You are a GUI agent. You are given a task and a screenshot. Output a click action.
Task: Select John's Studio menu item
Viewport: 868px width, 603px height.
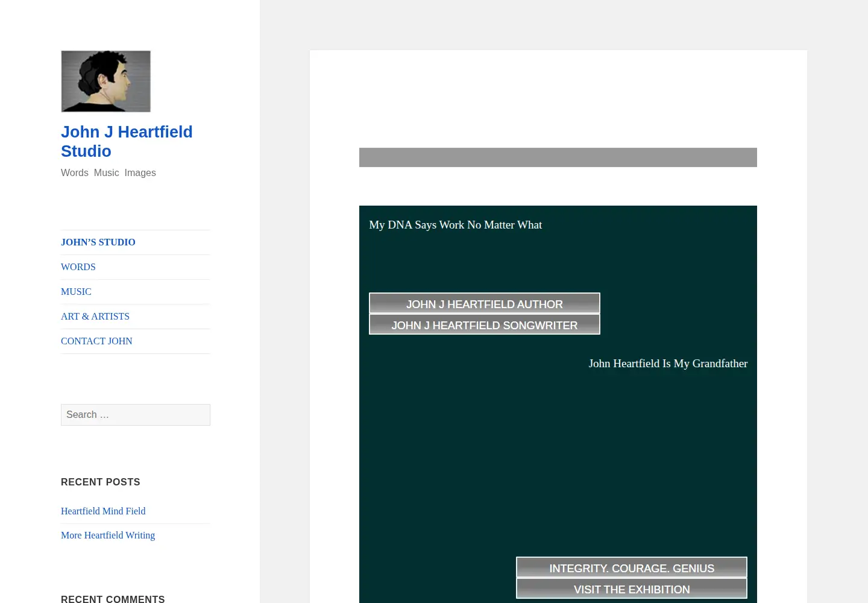(x=98, y=242)
